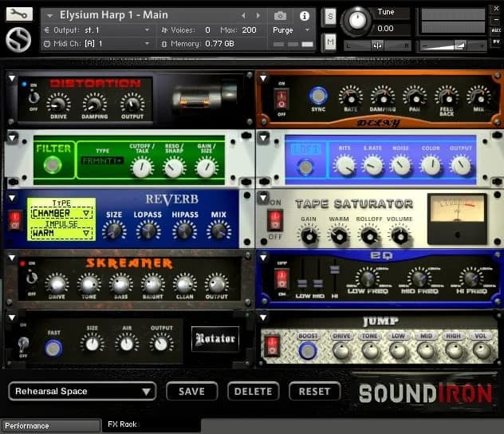Click the Soundiron S logo icon
The image size is (504, 434).
pyautogui.click(x=18, y=40)
